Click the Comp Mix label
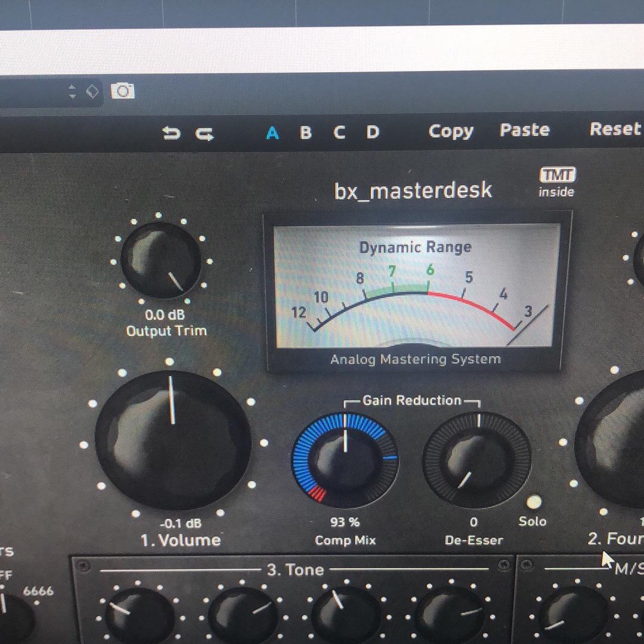 click(345, 540)
